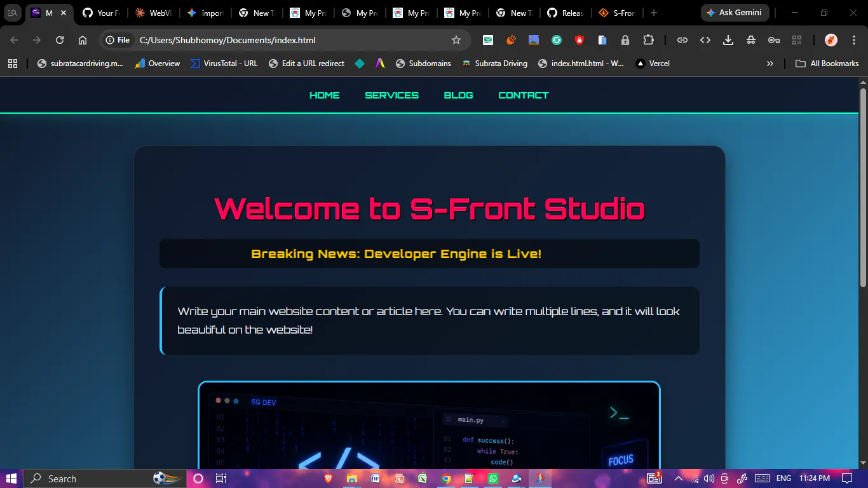Click the orange clapping-hand extension icon
The image size is (868, 488).
tap(511, 40)
